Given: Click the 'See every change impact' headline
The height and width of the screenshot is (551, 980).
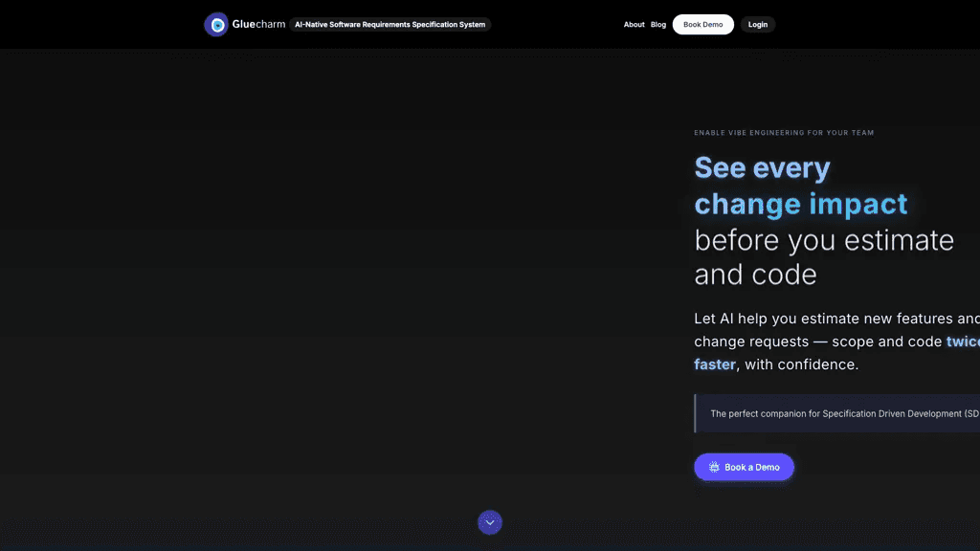Looking at the screenshot, I should [801, 186].
